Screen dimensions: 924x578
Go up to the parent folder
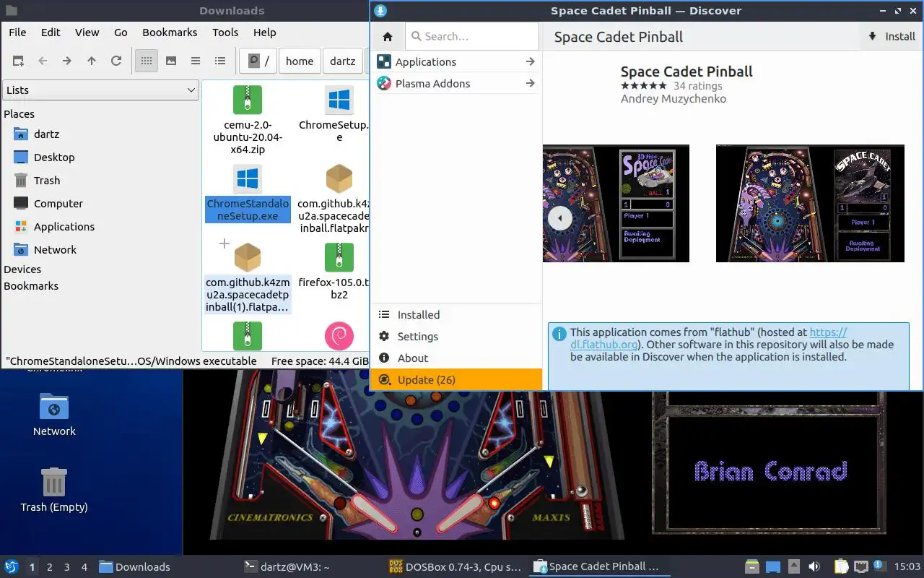click(x=92, y=61)
